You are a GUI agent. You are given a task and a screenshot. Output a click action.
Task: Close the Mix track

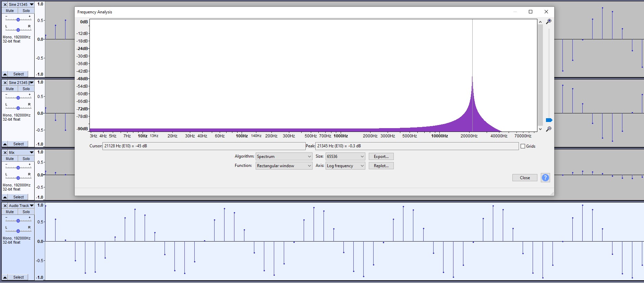click(x=5, y=152)
